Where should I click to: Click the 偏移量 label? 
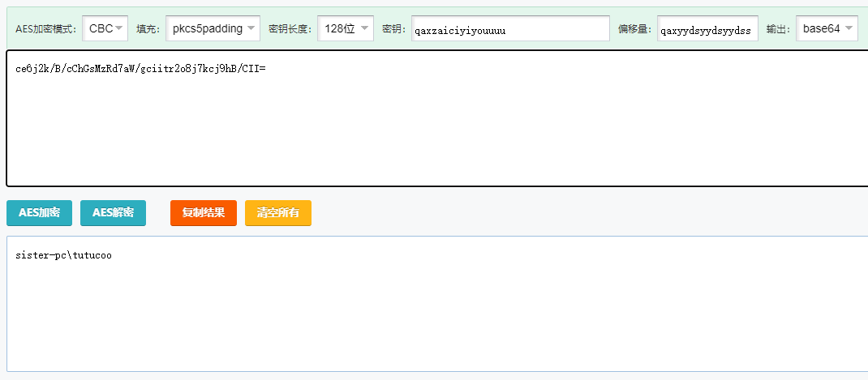click(x=635, y=29)
